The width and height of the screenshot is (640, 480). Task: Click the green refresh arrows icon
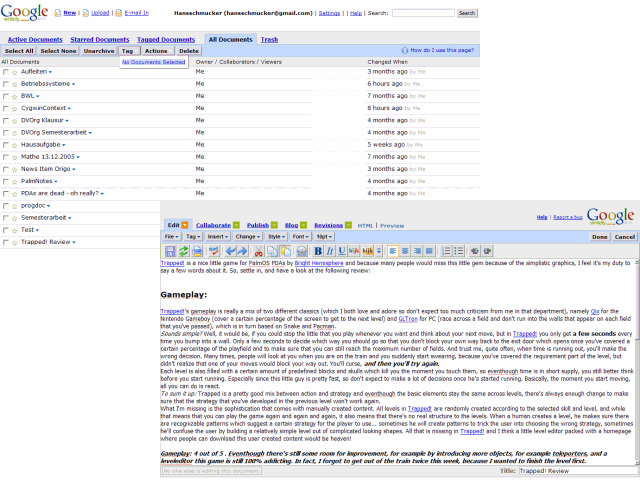coord(184,251)
